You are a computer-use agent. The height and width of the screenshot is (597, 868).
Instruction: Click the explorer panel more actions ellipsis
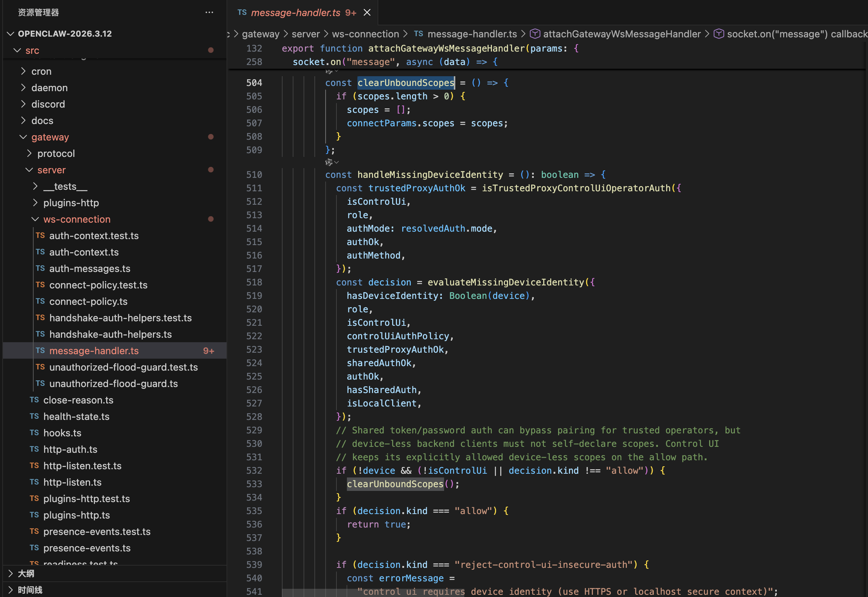pos(209,12)
